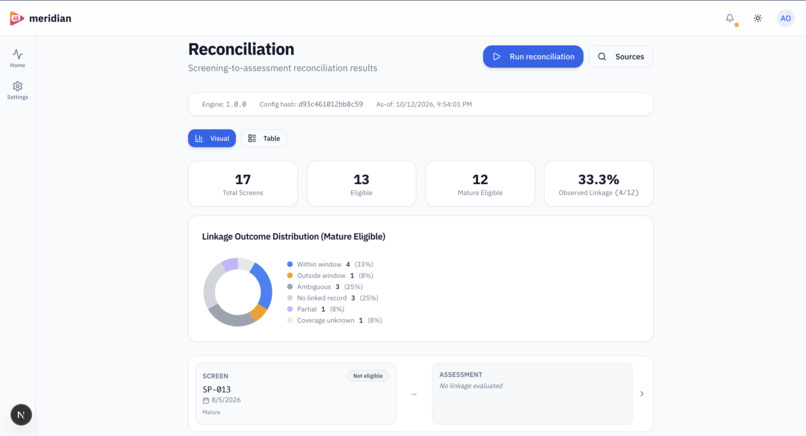Click the Observed Linkage 33.3% card
This screenshot has width=806, height=436.
point(599,184)
